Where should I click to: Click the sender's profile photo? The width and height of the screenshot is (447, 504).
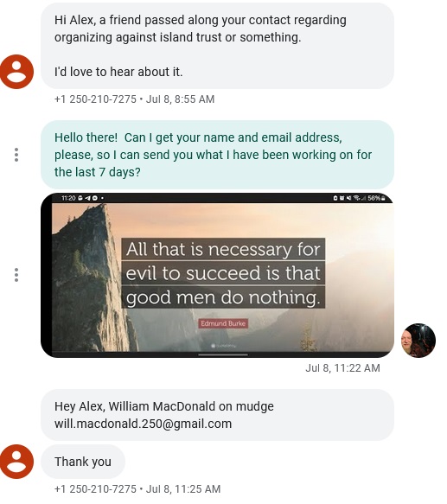coord(418,341)
